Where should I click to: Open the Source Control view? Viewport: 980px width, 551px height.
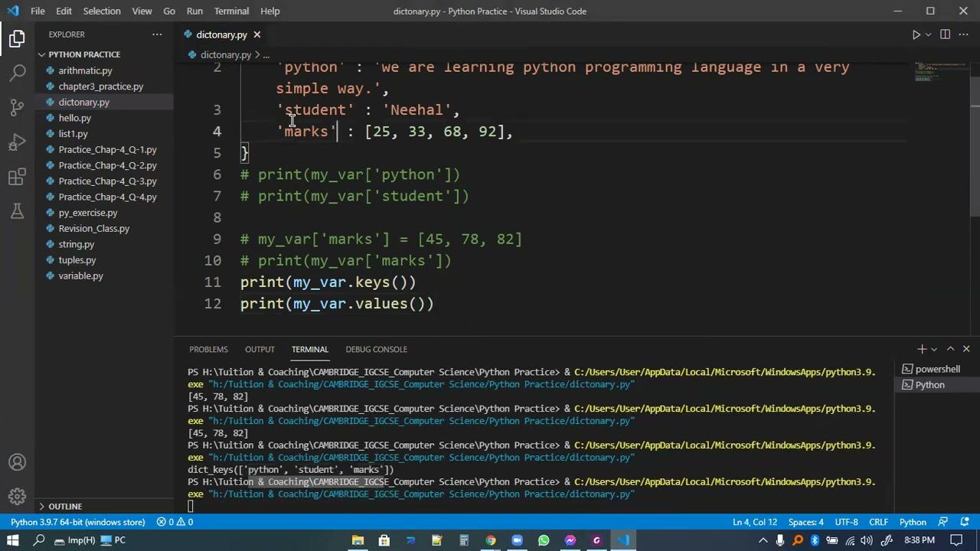coord(17,107)
